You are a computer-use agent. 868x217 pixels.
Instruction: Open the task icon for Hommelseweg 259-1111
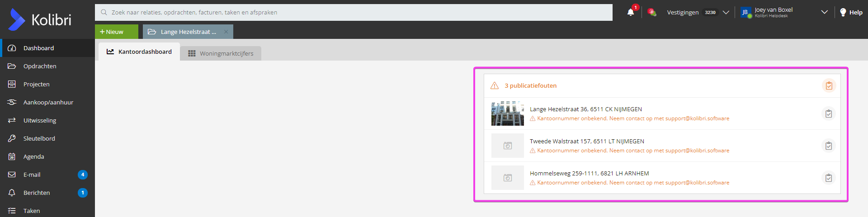tap(829, 178)
